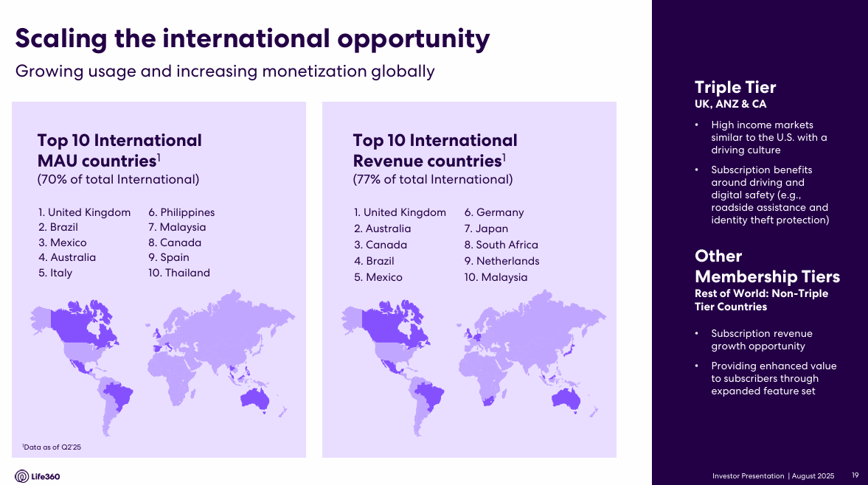The height and width of the screenshot is (485, 868).
Task: Click bullet "Subscription benefits around driving"
Action: coord(770,195)
